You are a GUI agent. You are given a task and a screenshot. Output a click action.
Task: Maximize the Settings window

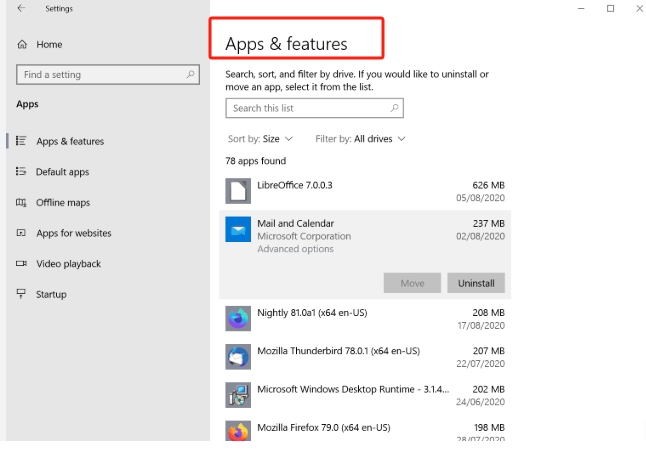click(610, 8)
